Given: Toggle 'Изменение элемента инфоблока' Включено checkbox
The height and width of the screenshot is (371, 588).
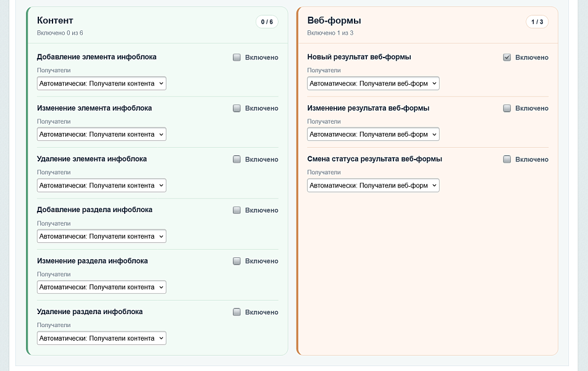Looking at the screenshot, I should 237,108.
